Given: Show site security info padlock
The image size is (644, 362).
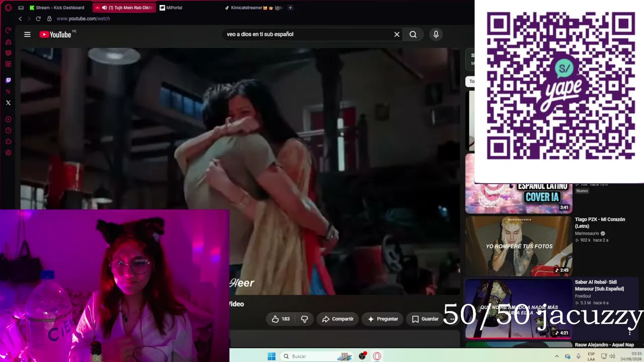Looking at the screenshot, I should pyautogui.click(x=49, y=19).
